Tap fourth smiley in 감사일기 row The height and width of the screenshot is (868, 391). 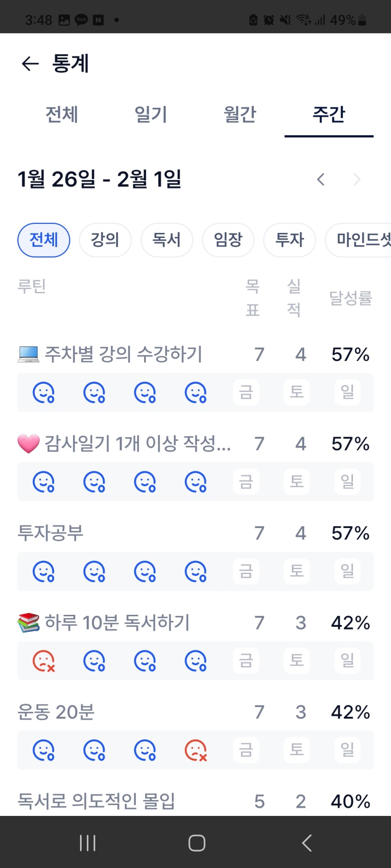196,482
